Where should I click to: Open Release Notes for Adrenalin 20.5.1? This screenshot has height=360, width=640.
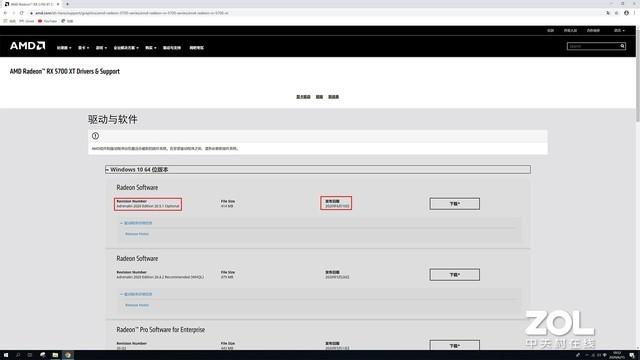pyautogui.click(x=137, y=234)
